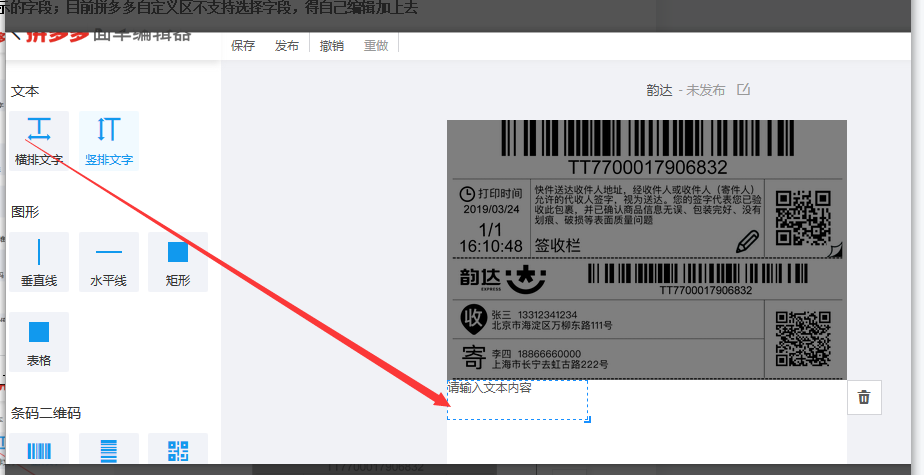The image size is (924, 475).
Task: Click the address 上海市长宁去虹古路222号
Action: pyautogui.click(x=550, y=364)
